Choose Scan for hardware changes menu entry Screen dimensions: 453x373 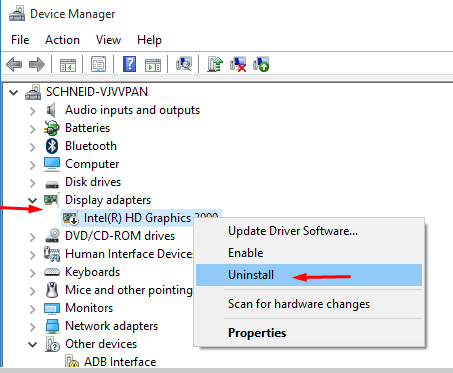click(x=309, y=304)
